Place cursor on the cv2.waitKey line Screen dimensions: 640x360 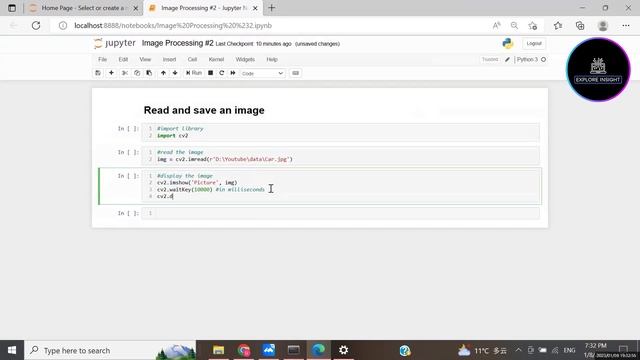(x=211, y=189)
